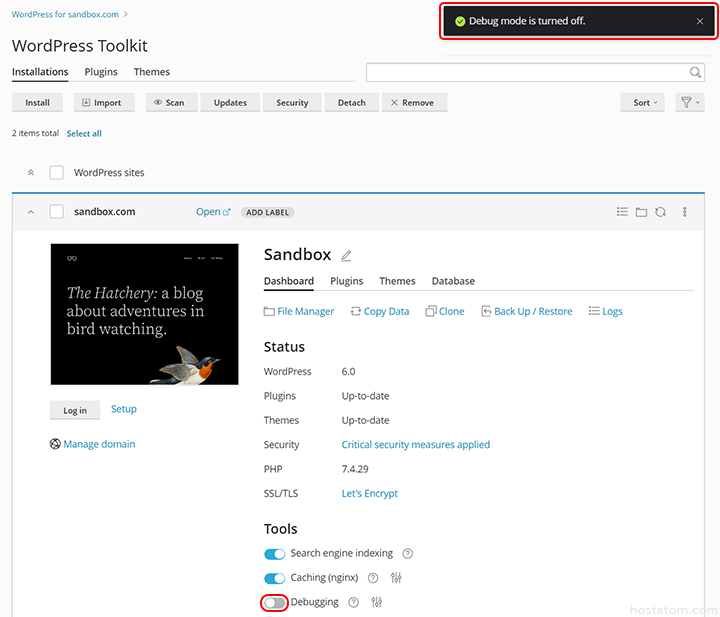The height and width of the screenshot is (617, 720).
Task: Click the list view icon in sandbox.com header
Action: point(622,212)
